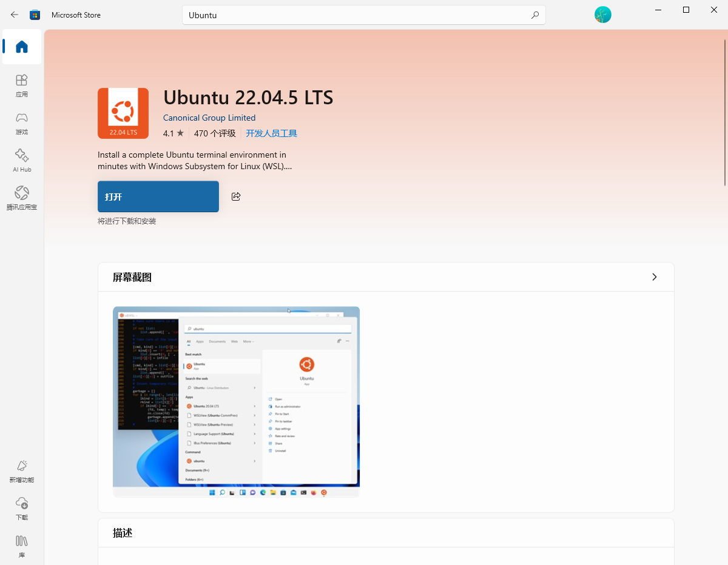Open the AI Hub section
Screen dimensions: 728x565
pyautogui.click(x=22, y=161)
